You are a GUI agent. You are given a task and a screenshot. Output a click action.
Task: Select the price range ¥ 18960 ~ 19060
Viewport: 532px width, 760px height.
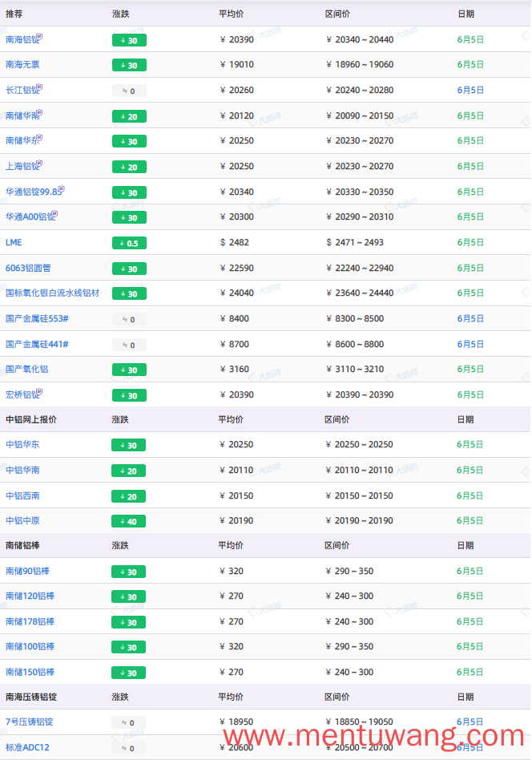[360, 64]
